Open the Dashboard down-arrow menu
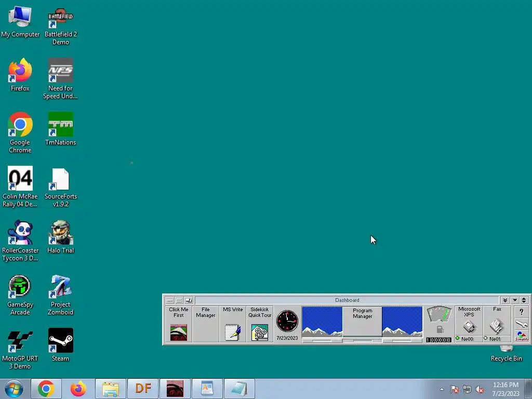This screenshot has width=532, height=399. (515, 300)
